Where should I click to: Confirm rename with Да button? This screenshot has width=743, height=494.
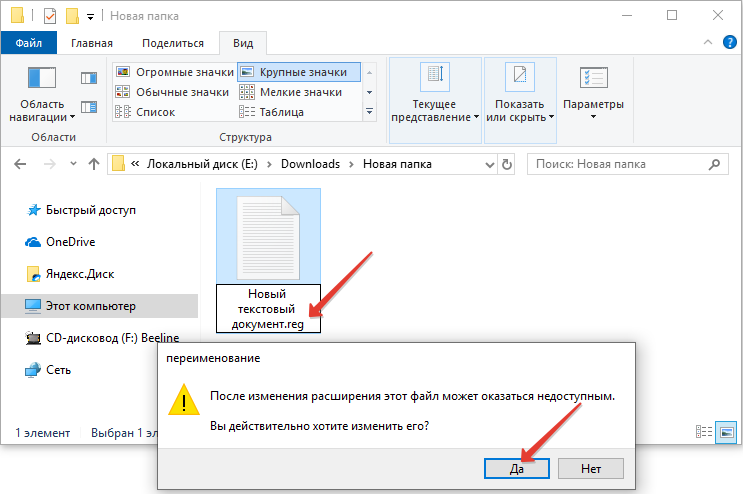coord(516,468)
